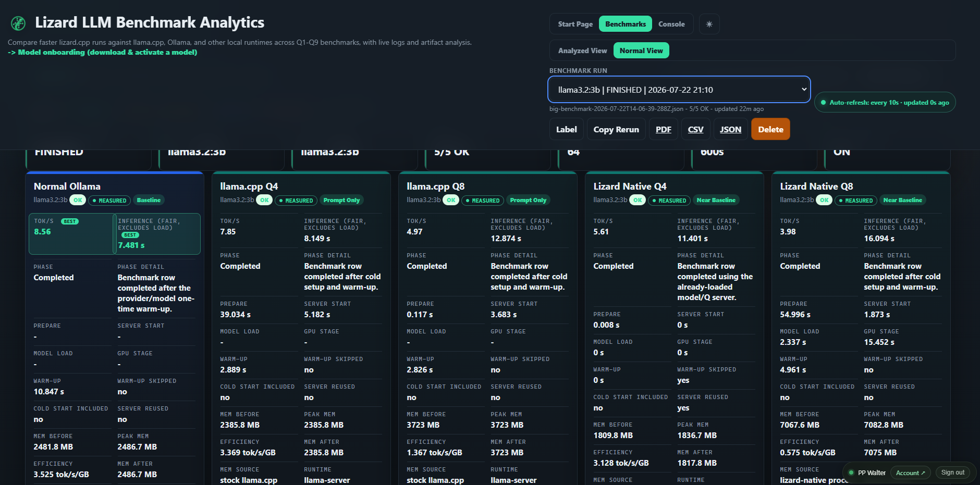Click the 3.128 tok/s/GB efficiency value
This screenshot has height=485, width=980.
pos(621,463)
